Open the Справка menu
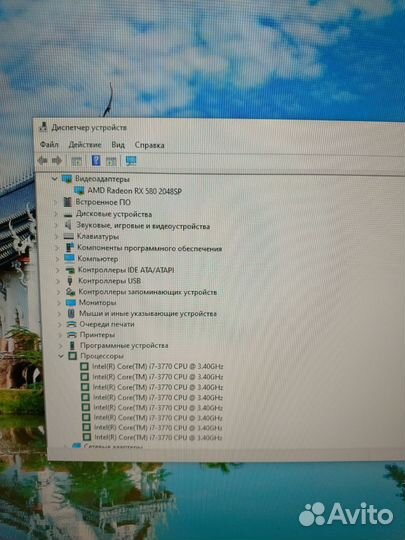The image size is (405, 540). point(149,145)
